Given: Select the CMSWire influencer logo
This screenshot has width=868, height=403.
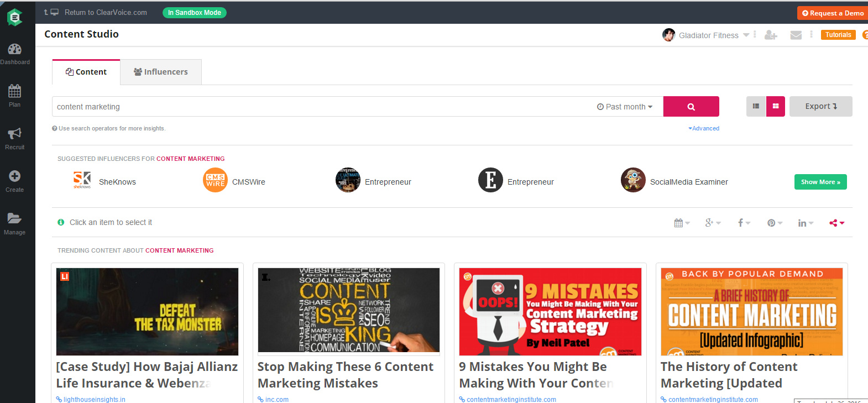Looking at the screenshot, I should click(215, 180).
